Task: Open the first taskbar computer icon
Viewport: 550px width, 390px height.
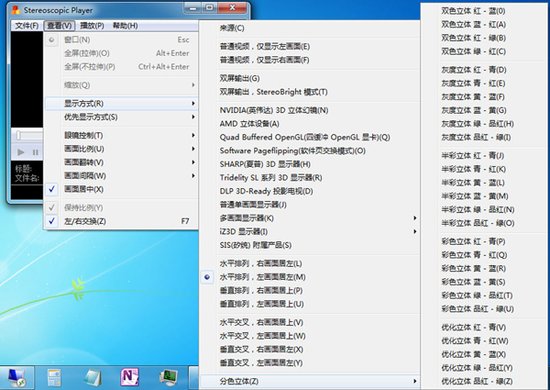Action: click(16, 378)
